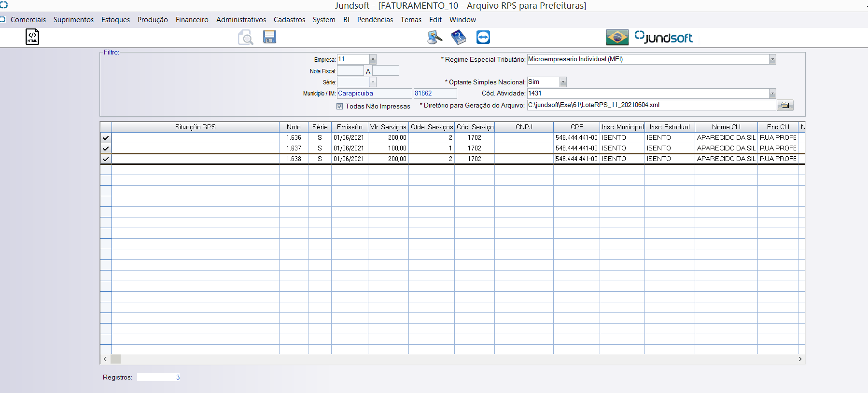Screen dimensions: 868x393
Task: Open the Edit menu
Action: (435, 20)
